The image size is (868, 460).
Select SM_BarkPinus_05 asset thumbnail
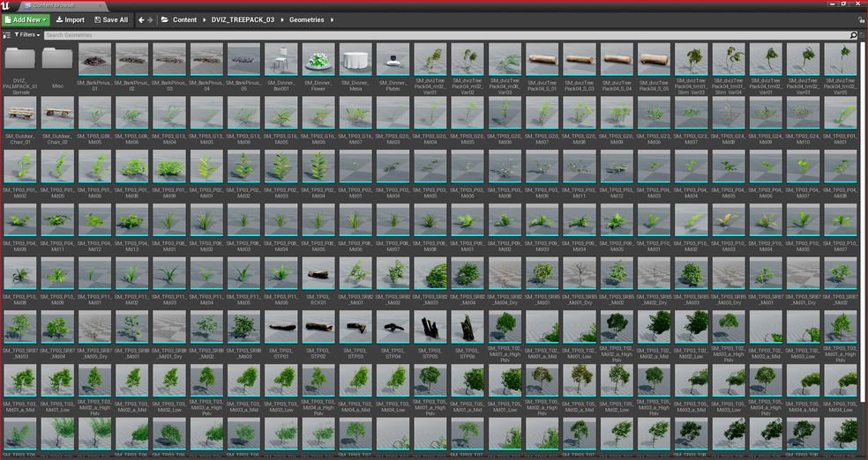pos(243,59)
